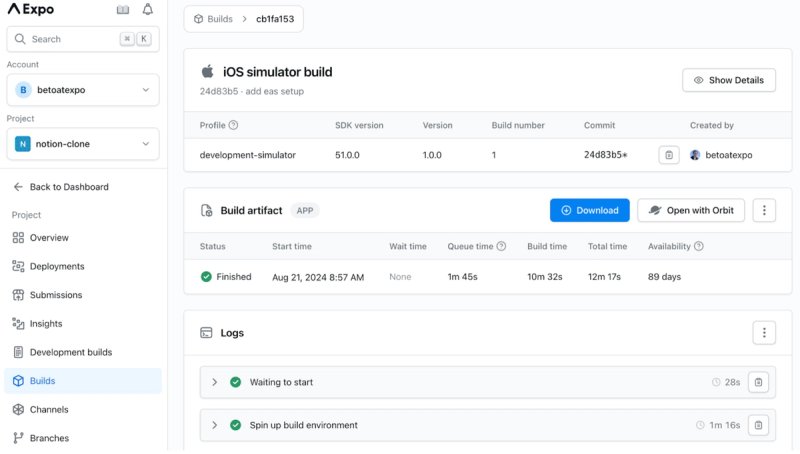The height and width of the screenshot is (454, 800).
Task: Open notifications bell
Action: click(147, 10)
